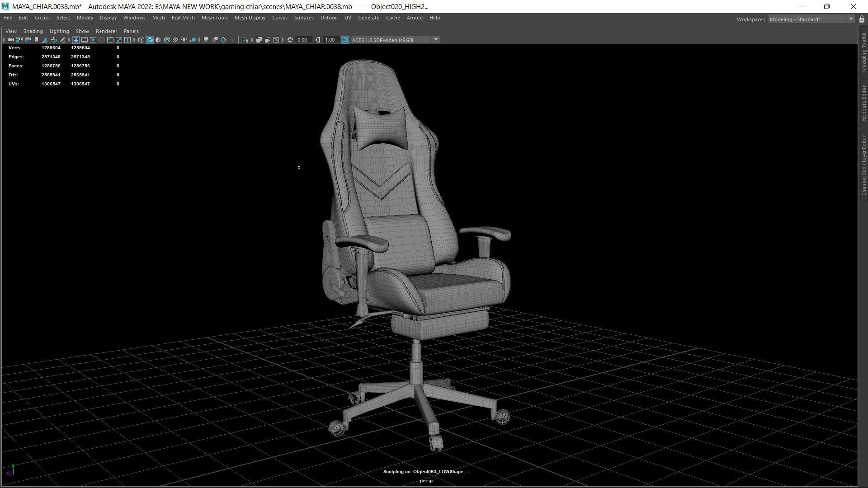Toggle Multisample Anti-aliasing icon

click(x=223, y=40)
